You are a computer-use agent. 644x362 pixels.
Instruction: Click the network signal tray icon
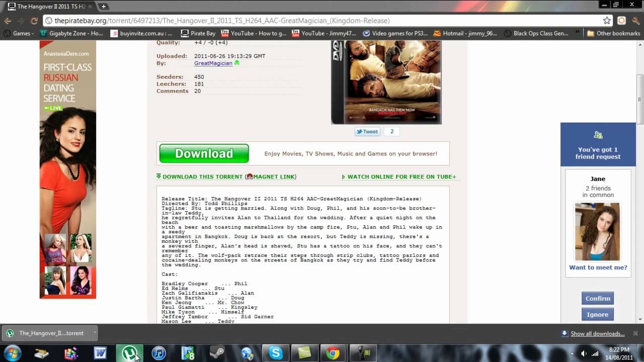(595, 353)
